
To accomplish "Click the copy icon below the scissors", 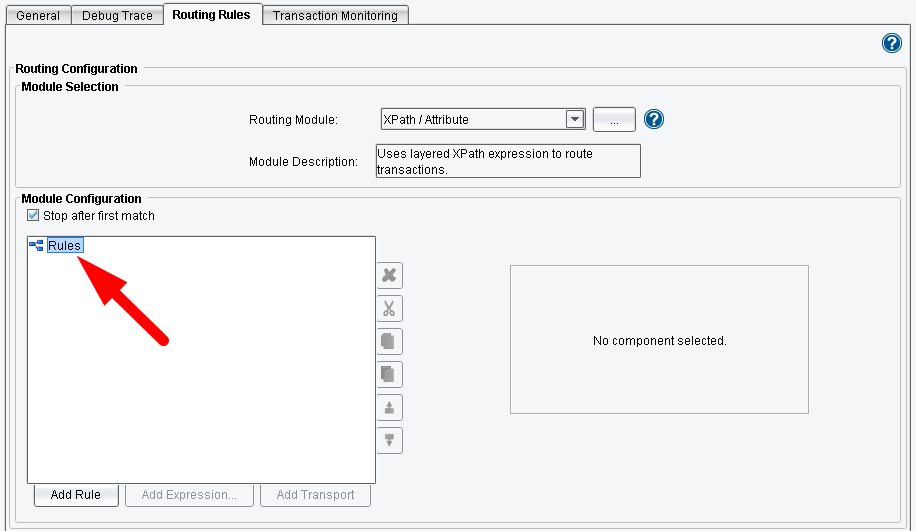I will [x=389, y=341].
